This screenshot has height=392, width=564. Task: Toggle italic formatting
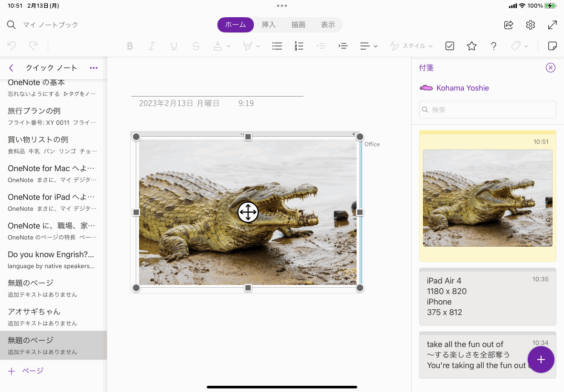[x=152, y=46]
